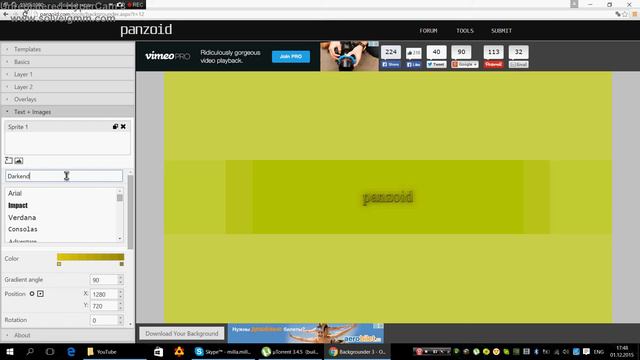Expand the Layer 2 section

pyautogui.click(x=67, y=87)
